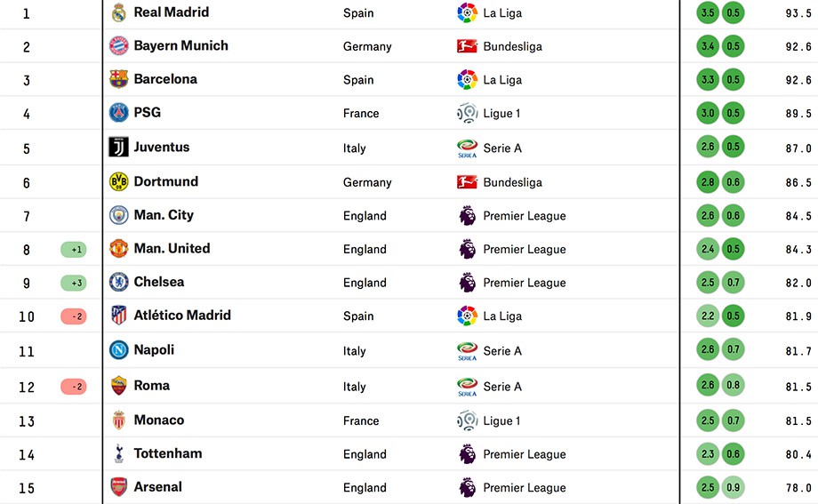This screenshot has height=504, width=818.
Task: Click the Serie A logo beside Napoli
Action: point(468,350)
